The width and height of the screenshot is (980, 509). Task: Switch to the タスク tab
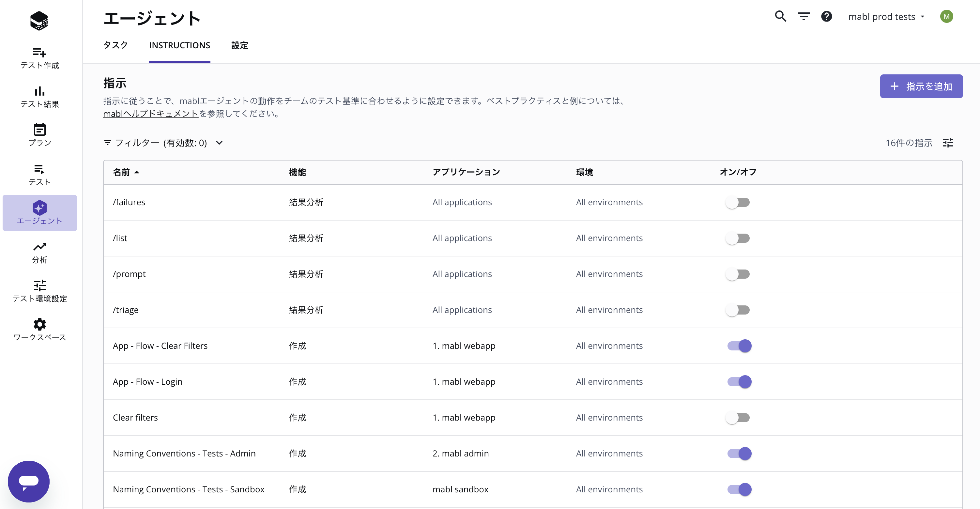click(x=115, y=45)
